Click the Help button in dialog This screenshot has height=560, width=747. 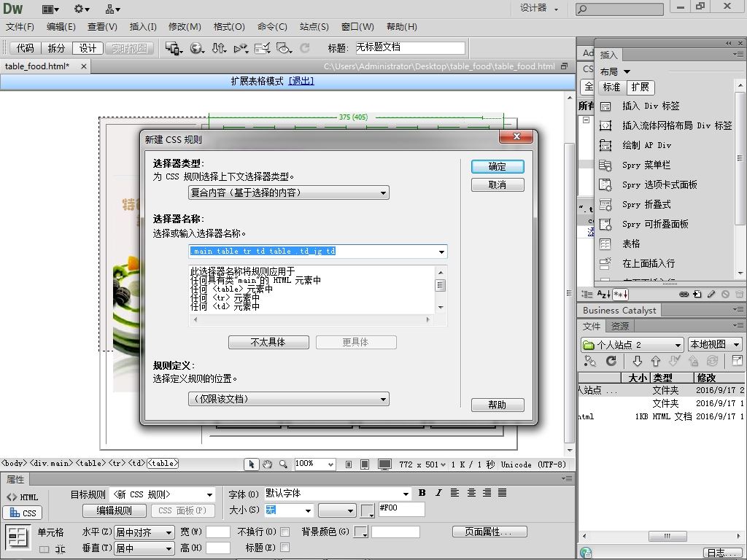click(498, 405)
